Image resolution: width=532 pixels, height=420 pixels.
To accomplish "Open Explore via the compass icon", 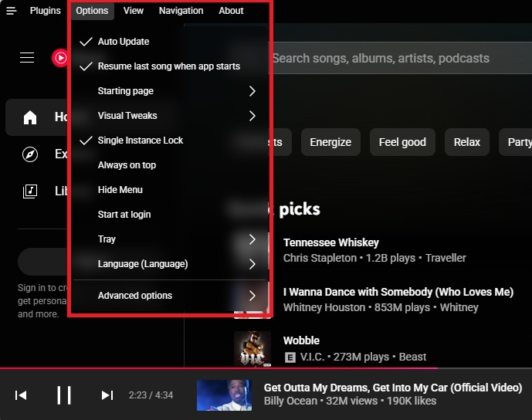I will coord(30,154).
